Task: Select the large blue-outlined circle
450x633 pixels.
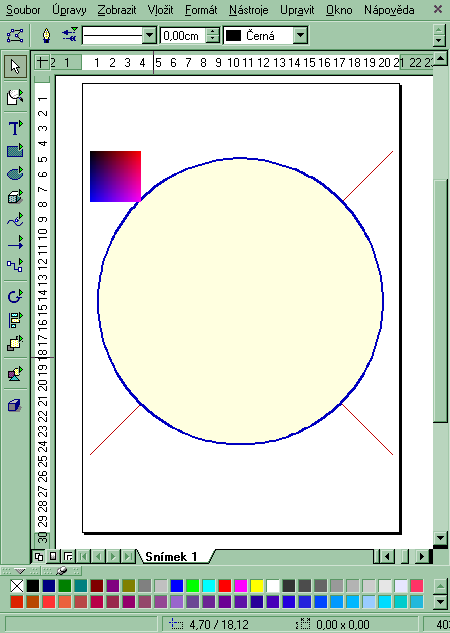Action: coord(241,301)
